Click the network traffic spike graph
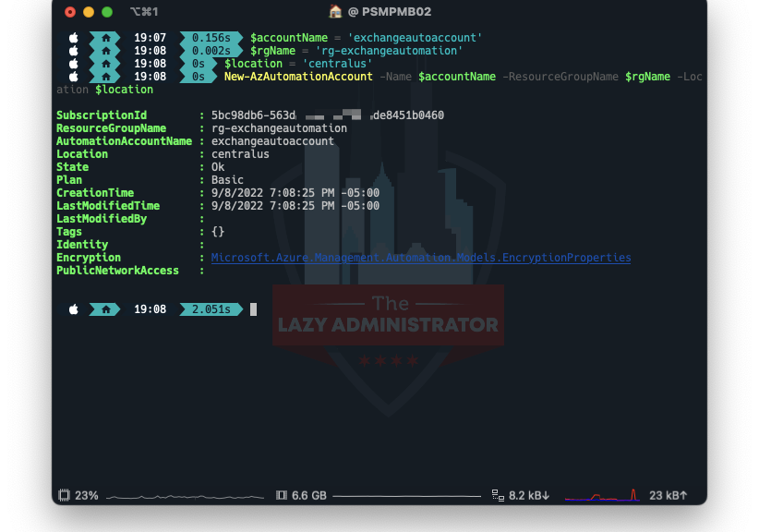This screenshot has width=759, height=532. pyautogui.click(x=602, y=495)
